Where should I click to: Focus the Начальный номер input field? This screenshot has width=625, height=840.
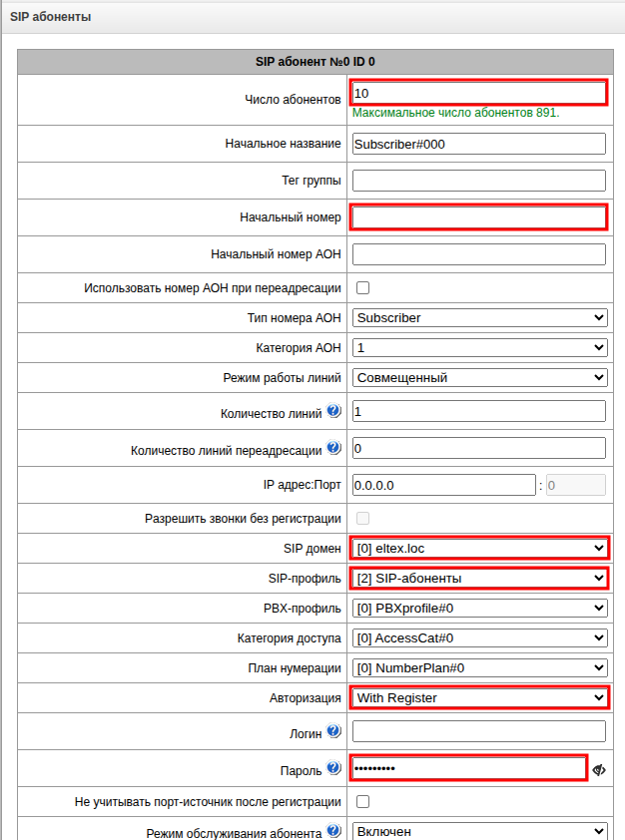pos(479,216)
